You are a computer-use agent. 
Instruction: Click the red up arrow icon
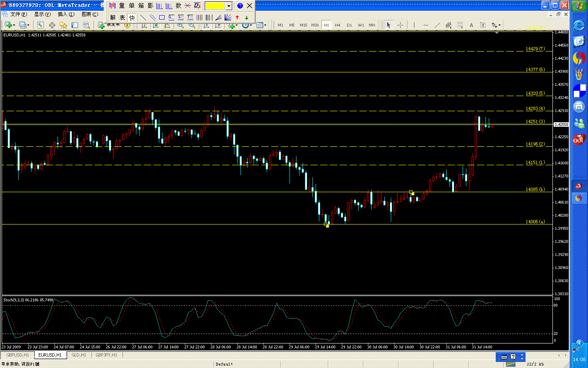tap(237, 18)
